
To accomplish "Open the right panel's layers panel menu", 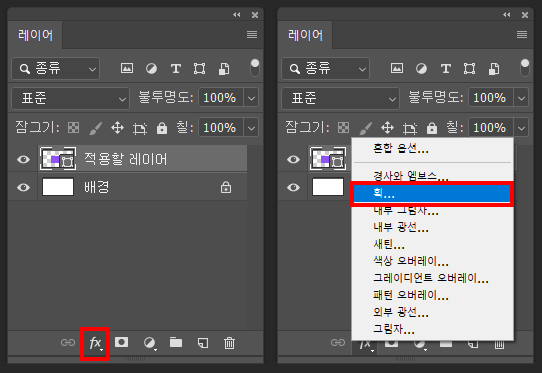I will [522, 35].
